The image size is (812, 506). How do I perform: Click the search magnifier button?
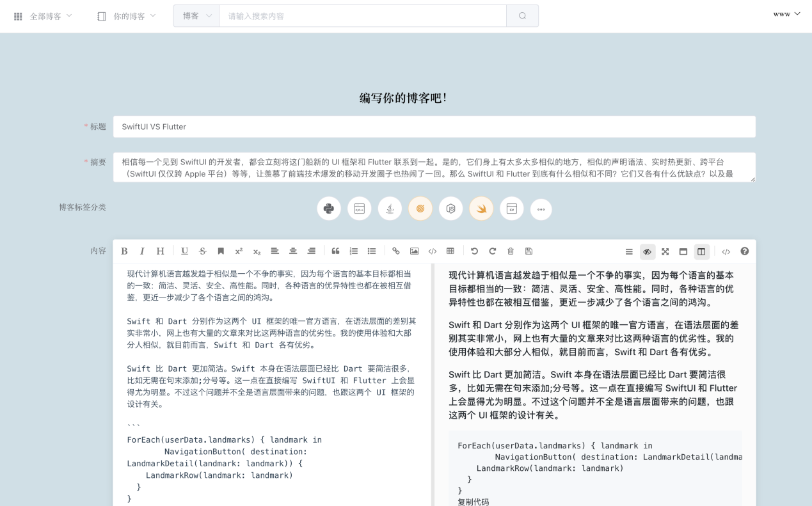click(x=523, y=16)
